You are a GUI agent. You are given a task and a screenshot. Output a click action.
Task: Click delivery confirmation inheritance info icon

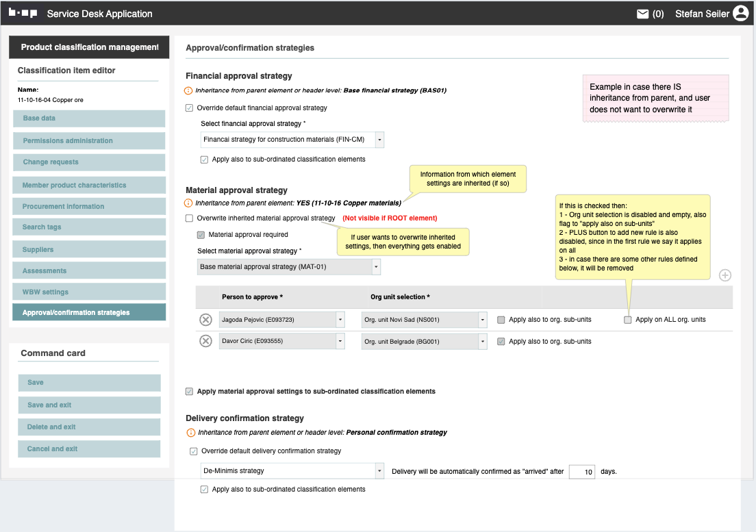(x=191, y=433)
